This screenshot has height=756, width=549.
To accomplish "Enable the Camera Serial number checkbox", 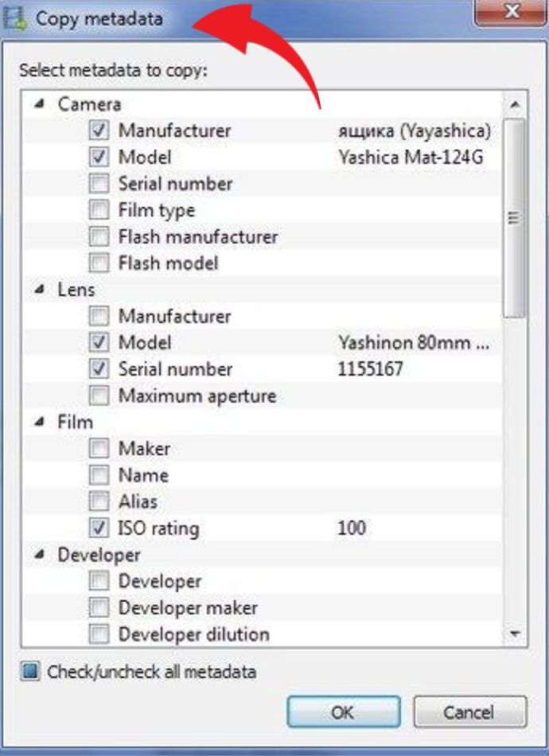I will tap(99, 183).
